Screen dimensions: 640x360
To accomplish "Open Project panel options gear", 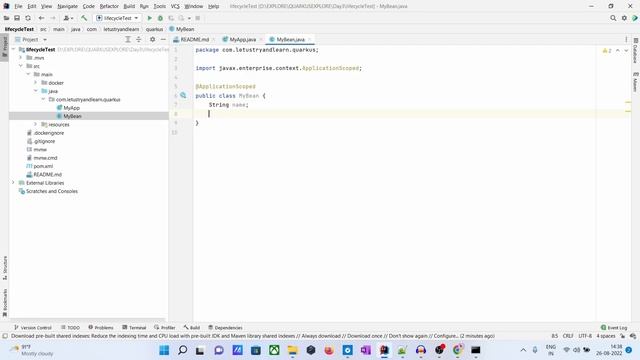I will [152, 39].
